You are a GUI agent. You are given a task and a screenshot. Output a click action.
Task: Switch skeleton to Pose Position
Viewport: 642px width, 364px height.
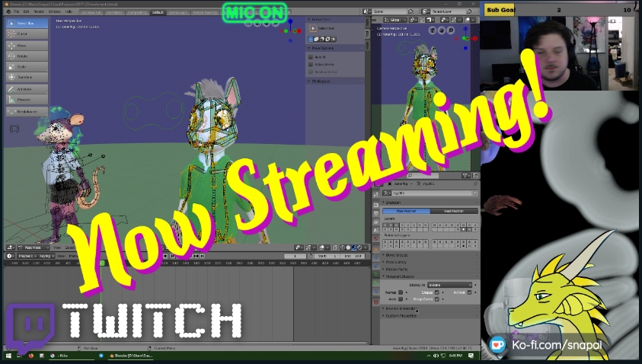406,211
